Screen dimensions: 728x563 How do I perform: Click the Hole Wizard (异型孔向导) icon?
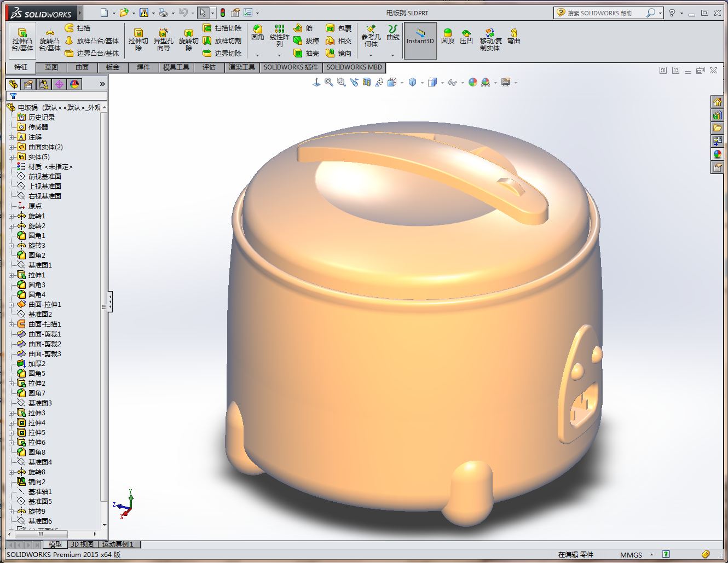163,40
